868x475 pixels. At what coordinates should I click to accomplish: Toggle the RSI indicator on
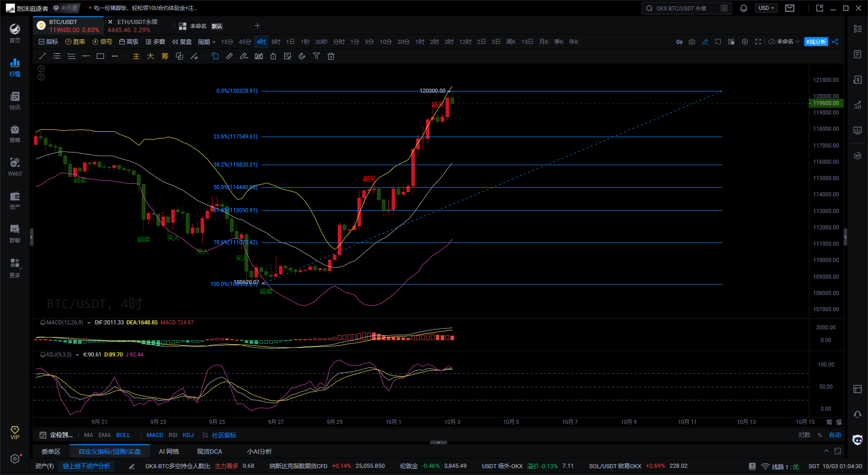point(173,435)
